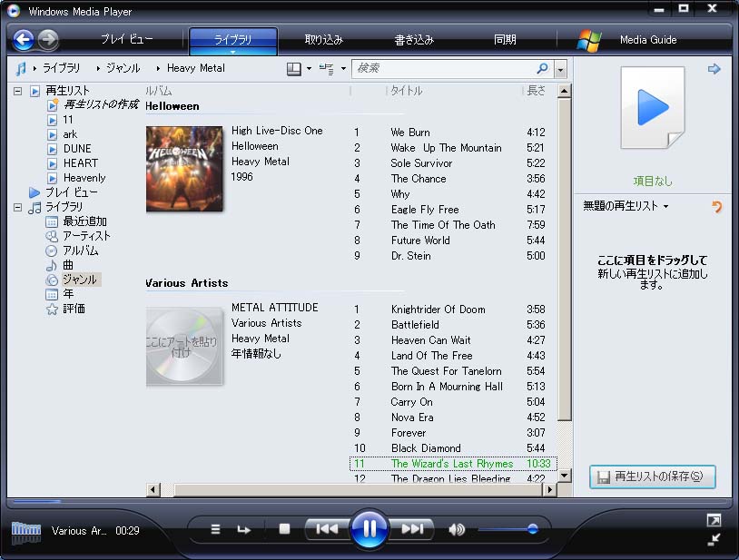739x560 pixels.
Task: Click the view options icon
Action: (x=327, y=69)
